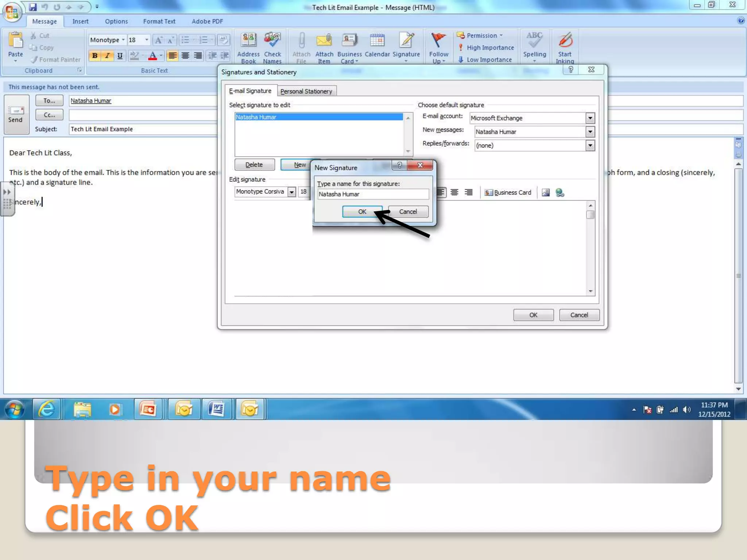Open the Adobe PDF ribbon tab

[207, 22]
